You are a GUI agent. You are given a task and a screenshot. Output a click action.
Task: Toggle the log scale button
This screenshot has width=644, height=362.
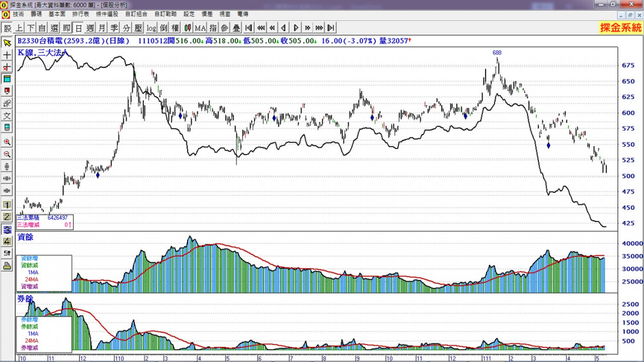[x=151, y=28]
